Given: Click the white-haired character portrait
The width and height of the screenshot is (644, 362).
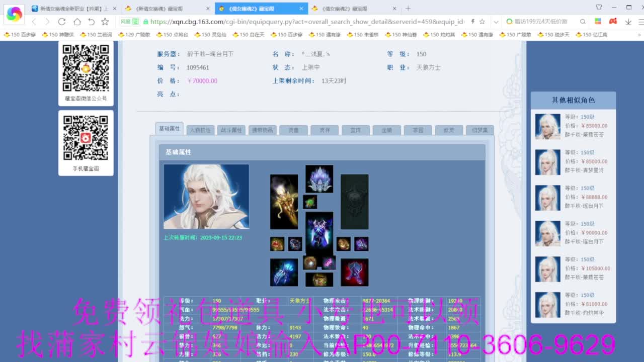Looking at the screenshot, I should click(206, 197).
